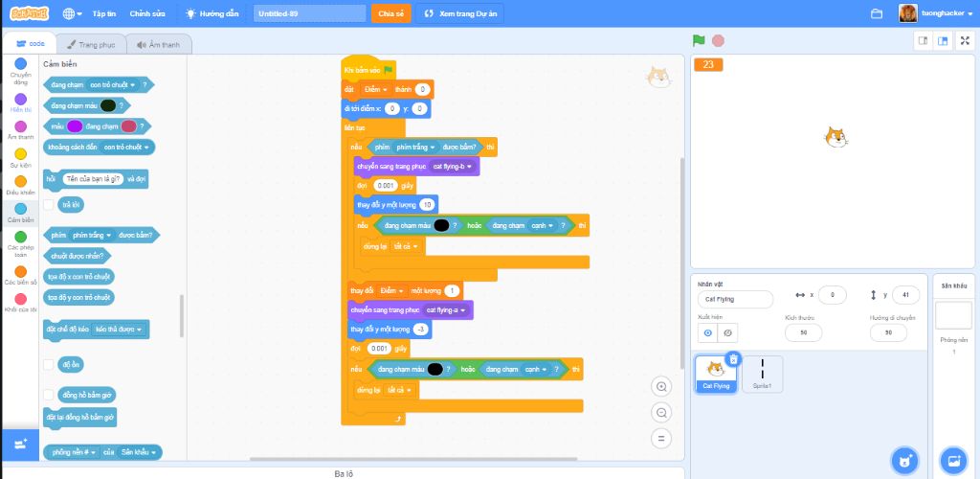Viewport: 980px width, 479px height.
Task: Open the language globe menu
Action: point(73,13)
